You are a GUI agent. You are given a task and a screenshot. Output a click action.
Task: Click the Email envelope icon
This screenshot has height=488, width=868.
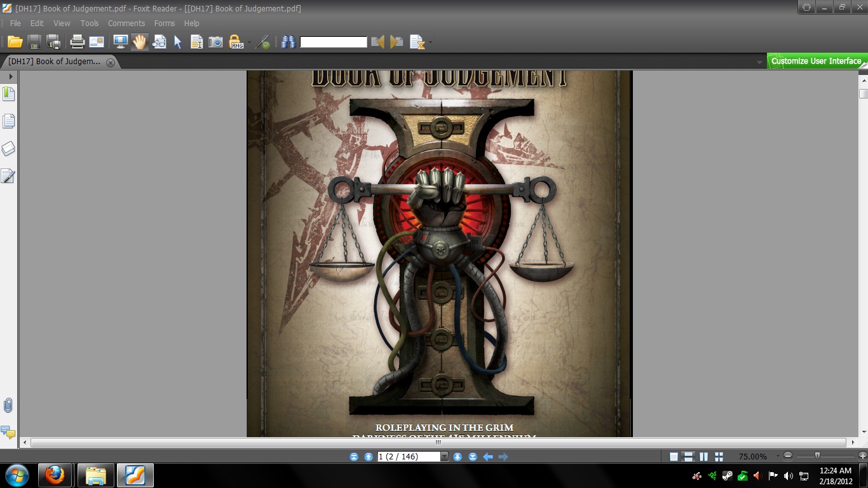pyautogui.click(x=97, y=42)
